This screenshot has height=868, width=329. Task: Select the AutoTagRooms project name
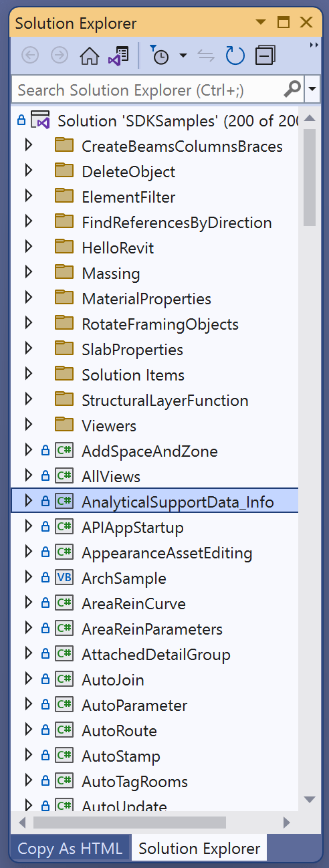(134, 782)
